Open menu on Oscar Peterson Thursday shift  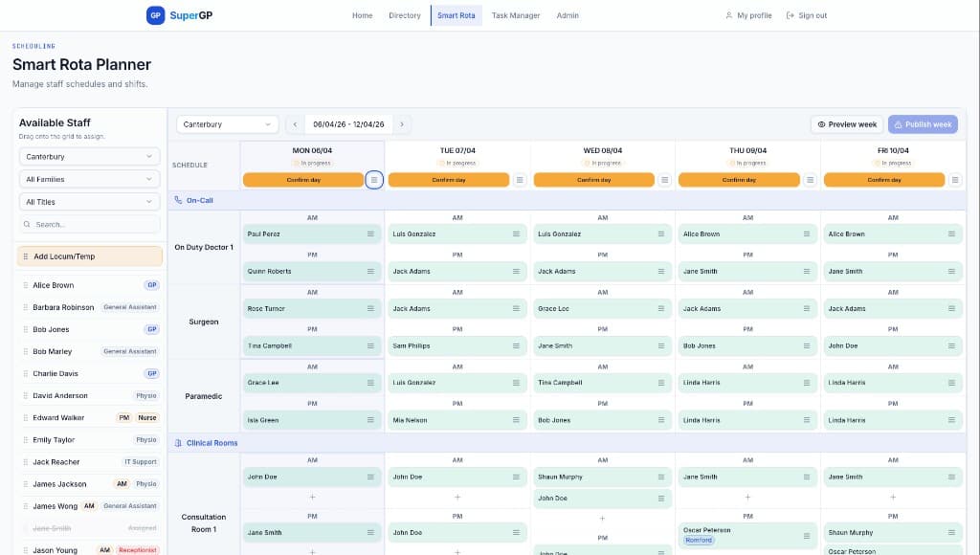807,536
